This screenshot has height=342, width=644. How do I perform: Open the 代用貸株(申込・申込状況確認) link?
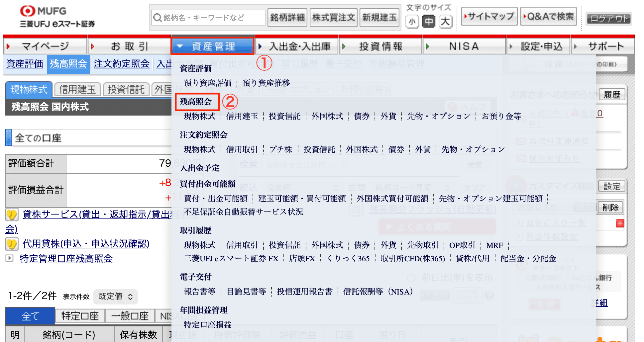pos(86,244)
